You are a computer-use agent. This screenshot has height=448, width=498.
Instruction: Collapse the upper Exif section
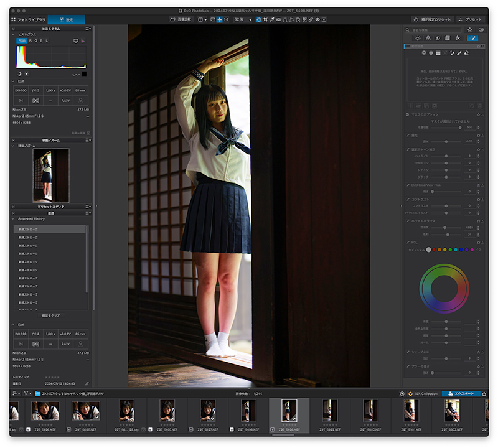click(x=13, y=82)
